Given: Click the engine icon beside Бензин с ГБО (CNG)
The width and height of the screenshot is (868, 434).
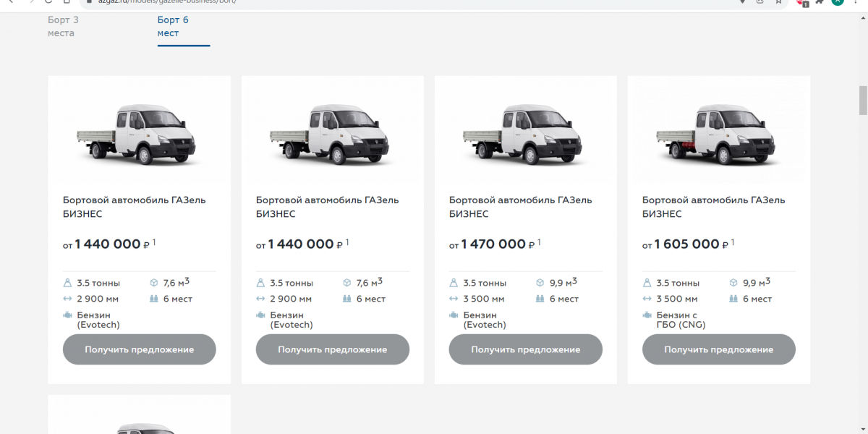Looking at the screenshot, I should [647, 315].
